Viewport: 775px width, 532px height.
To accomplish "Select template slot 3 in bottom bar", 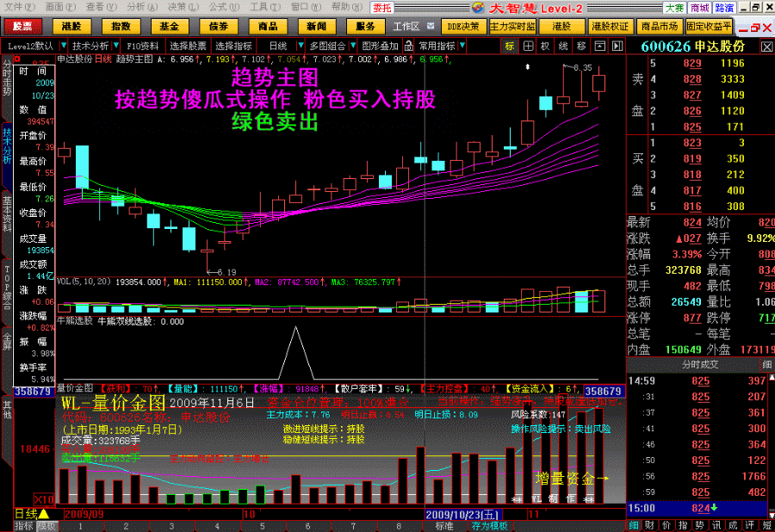I will [171, 526].
